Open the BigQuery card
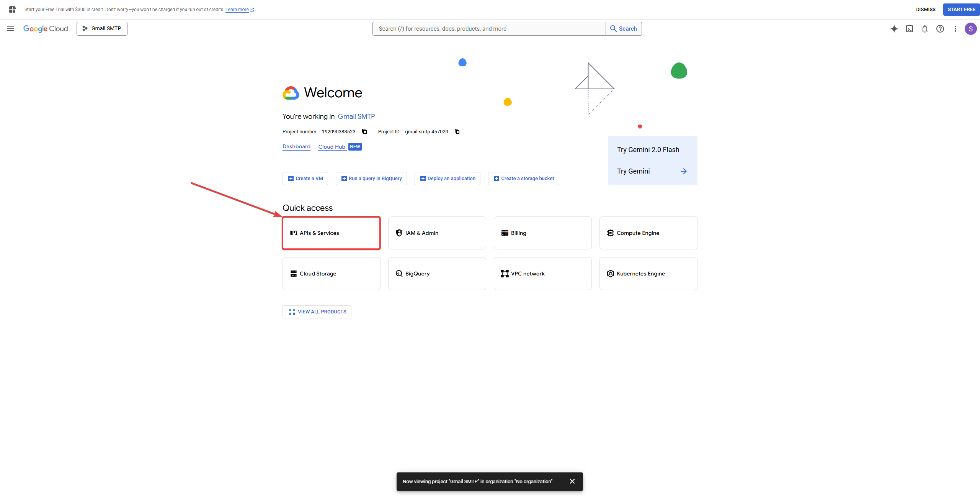Screen dimensions: 980x500 (x=437, y=274)
